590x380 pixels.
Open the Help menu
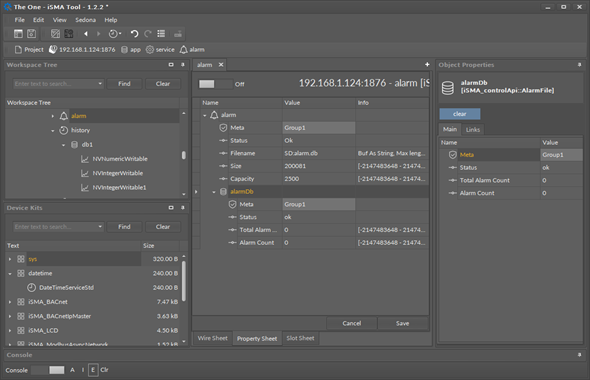[x=111, y=20]
